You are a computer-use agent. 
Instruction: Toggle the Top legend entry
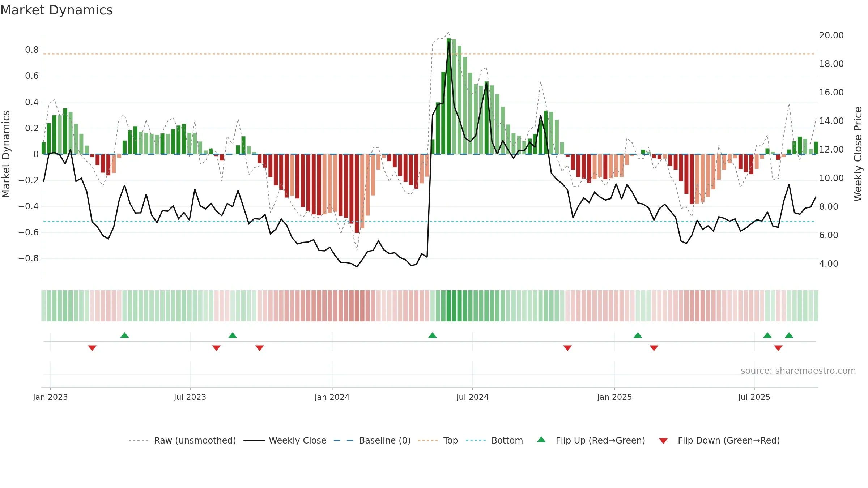pyautogui.click(x=438, y=440)
